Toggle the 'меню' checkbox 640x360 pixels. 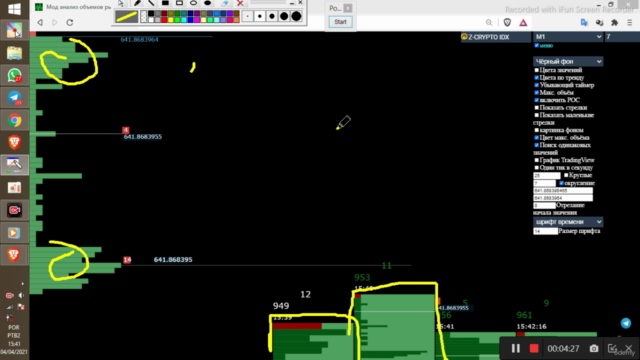(537, 45)
